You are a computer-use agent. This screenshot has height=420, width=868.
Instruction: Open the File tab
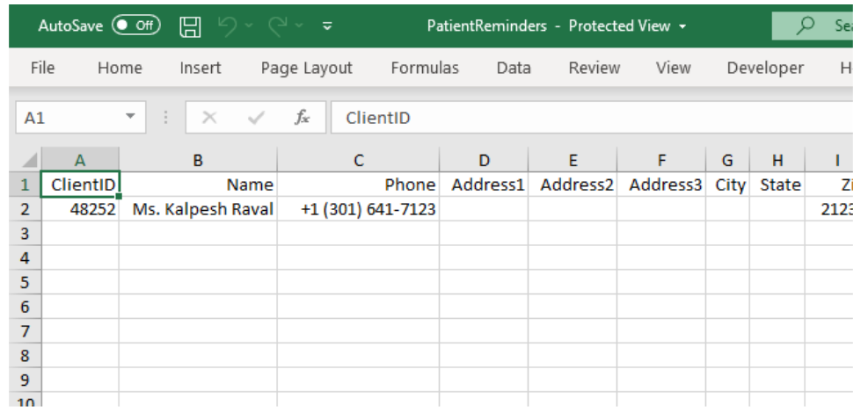point(42,68)
